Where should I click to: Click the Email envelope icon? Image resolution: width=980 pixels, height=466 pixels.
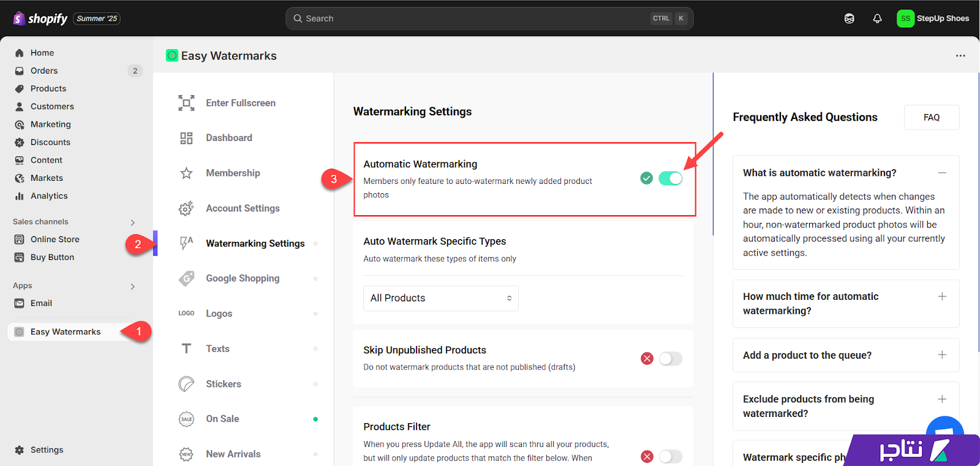tap(20, 303)
